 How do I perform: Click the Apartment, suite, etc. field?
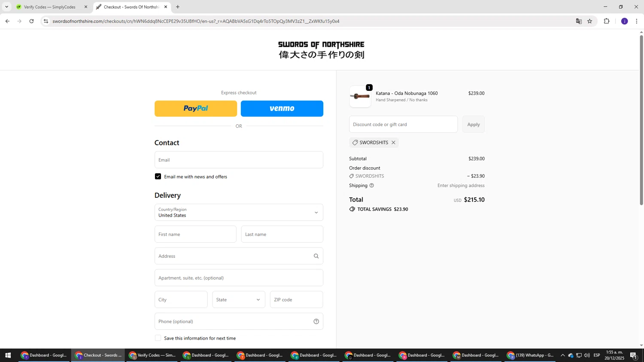coord(239,278)
